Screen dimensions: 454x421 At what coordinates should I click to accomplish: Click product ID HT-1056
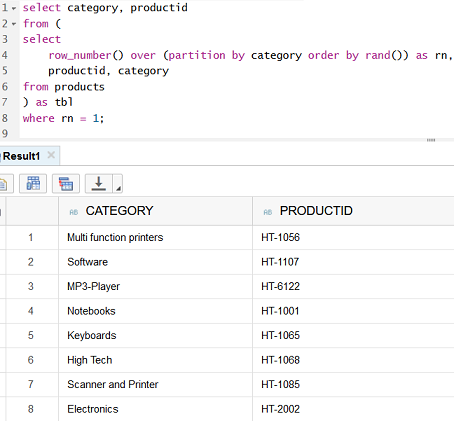280,237
